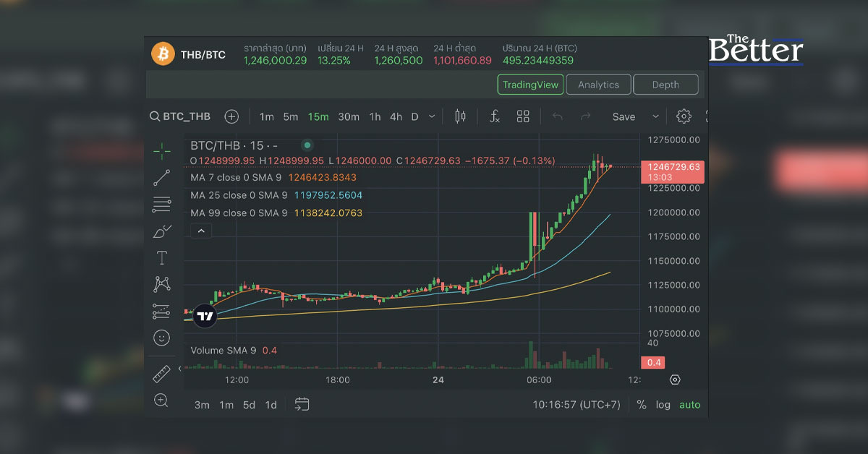Image resolution: width=868 pixels, height=454 pixels.
Task: Toggle log scale mode
Action: pos(663,405)
